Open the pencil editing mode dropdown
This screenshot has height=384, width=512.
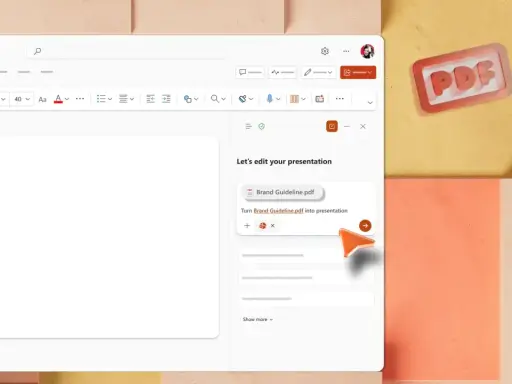(x=318, y=72)
